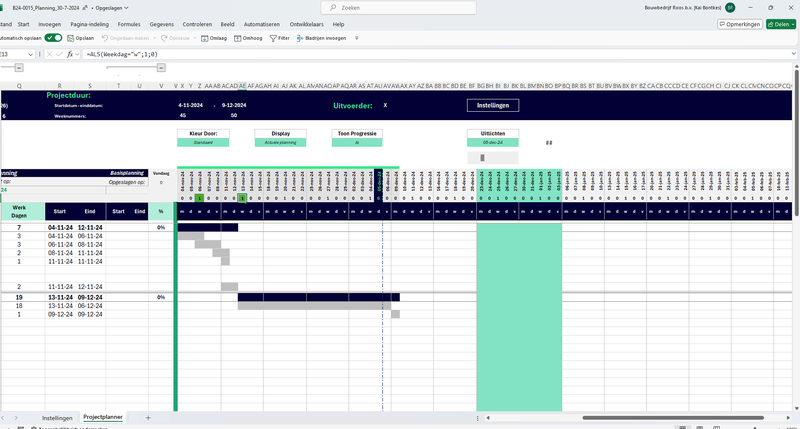Screen dimensions: 800x429
Task: Open the Start ribbon tab
Action: [23, 24]
